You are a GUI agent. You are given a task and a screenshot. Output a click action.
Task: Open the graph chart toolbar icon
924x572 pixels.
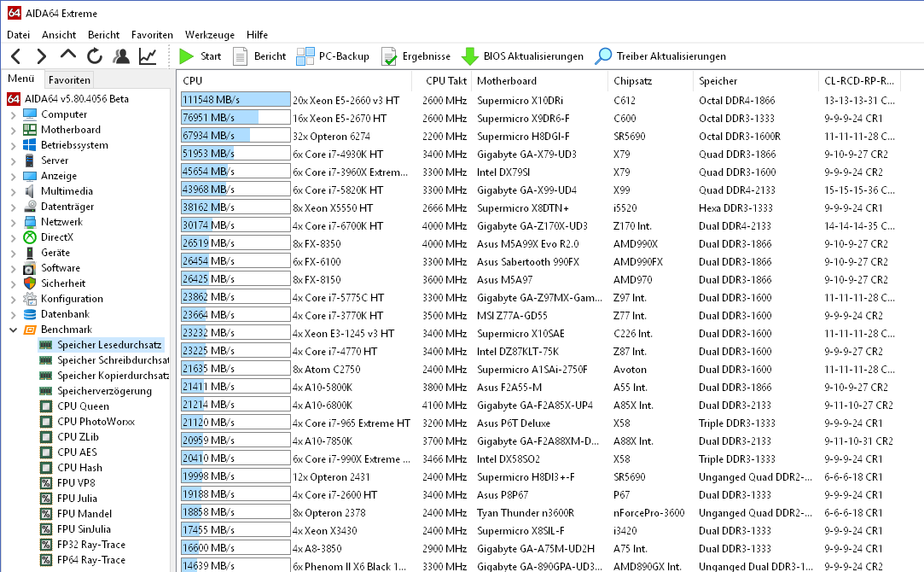pos(148,56)
